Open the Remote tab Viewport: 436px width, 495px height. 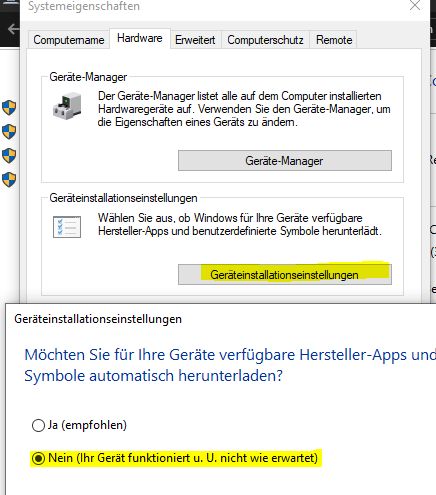pyautogui.click(x=334, y=40)
